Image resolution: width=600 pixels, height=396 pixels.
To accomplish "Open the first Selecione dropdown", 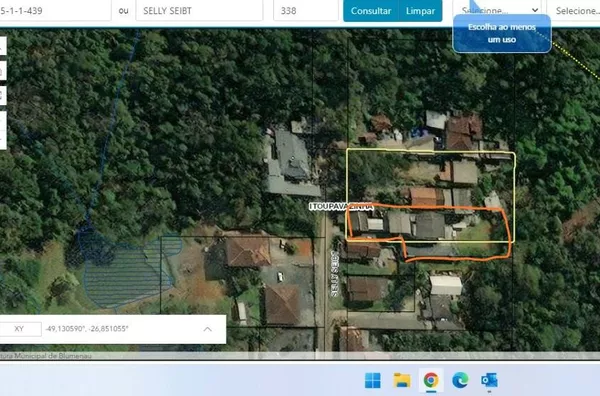I will (x=497, y=10).
